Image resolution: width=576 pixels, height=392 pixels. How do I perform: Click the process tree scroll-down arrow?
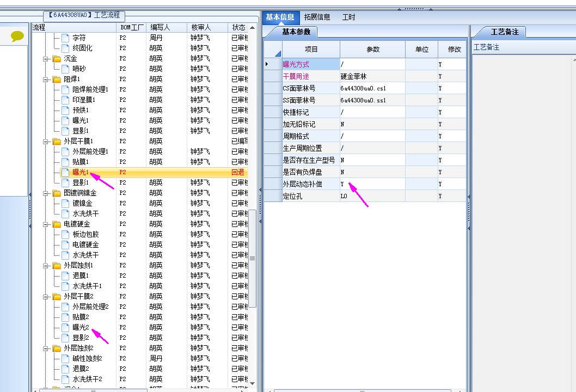point(253,383)
